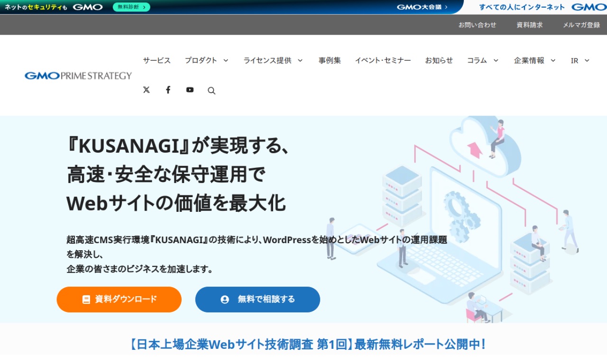607x364 pixels.
Task: Click the search magnifier icon
Action: tap(212, 91)
